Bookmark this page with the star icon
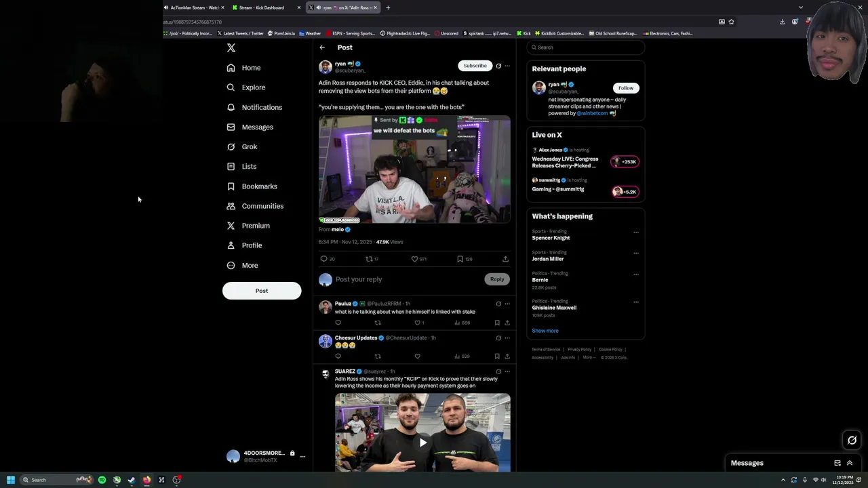The height and width of the screenshot is (488, 868). (x=731, y=22)
